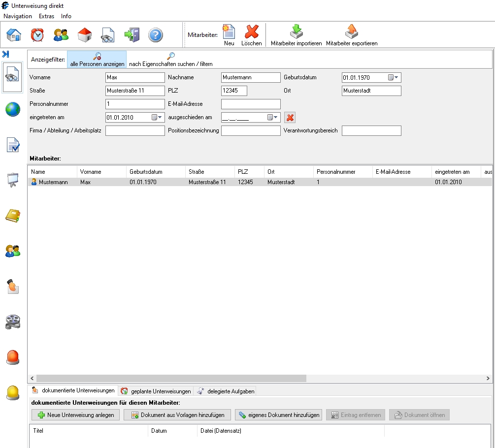495x448 pixels.
Task: Activate alle Personen anzeigen filter
Action: tap(97, 60)
